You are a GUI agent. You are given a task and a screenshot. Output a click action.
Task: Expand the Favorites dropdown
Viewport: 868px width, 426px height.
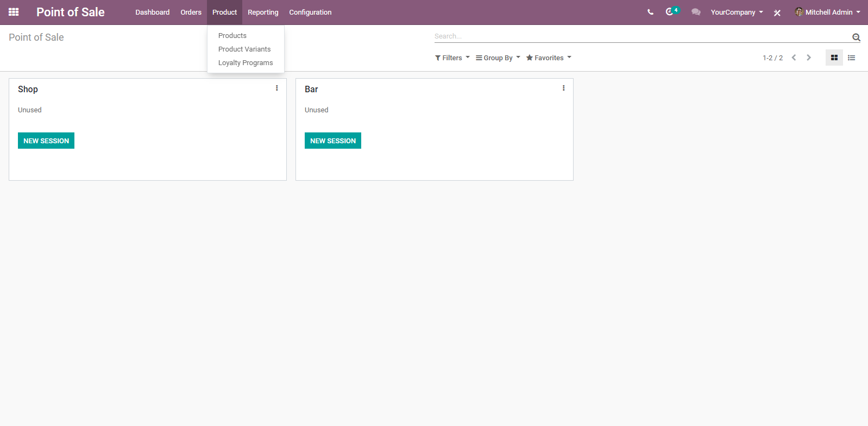549,58
